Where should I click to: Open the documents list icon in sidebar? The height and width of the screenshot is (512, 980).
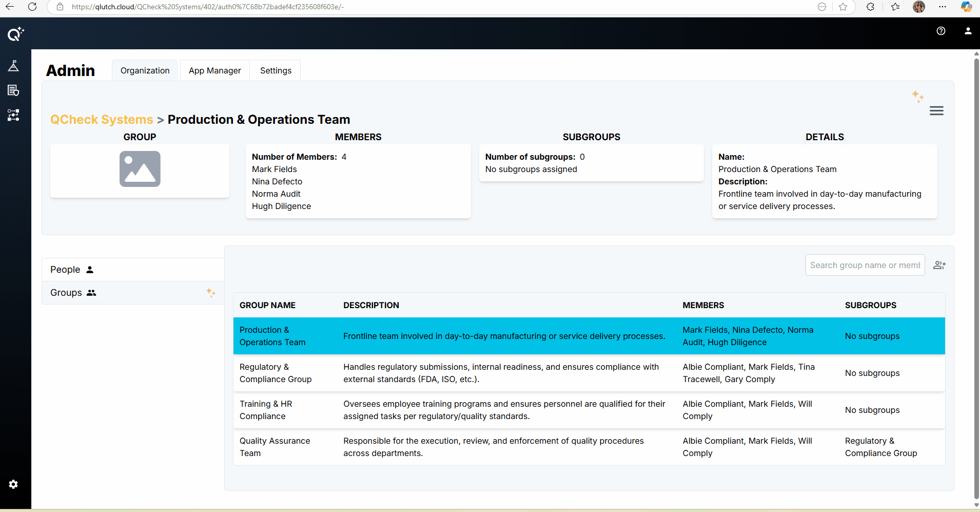pyautogui.click(x=13, y=90)
